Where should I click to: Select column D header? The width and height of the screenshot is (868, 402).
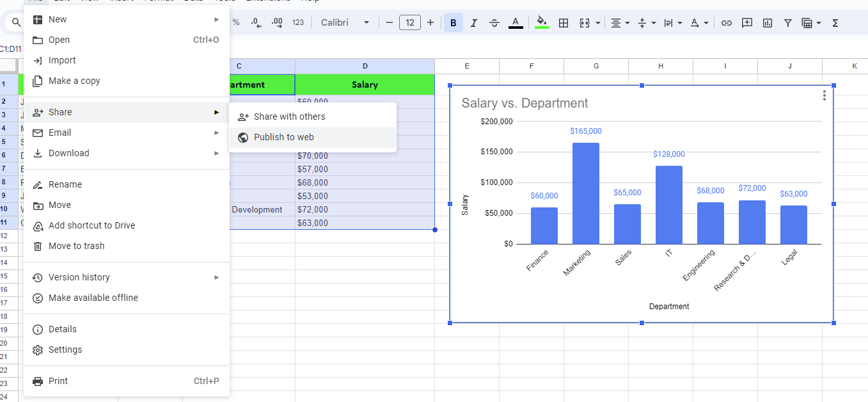click(365, 66)
